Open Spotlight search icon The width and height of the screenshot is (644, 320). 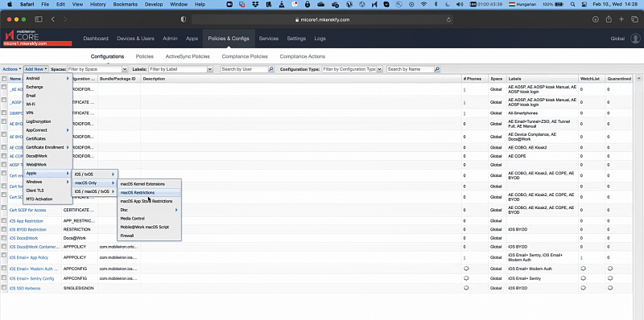[x=573, y=4]
